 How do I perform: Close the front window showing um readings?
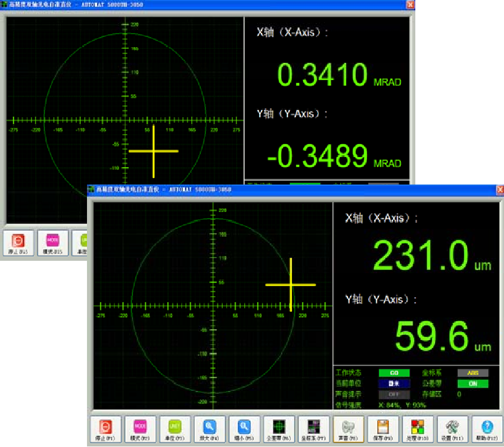click(x=500, y=190)
